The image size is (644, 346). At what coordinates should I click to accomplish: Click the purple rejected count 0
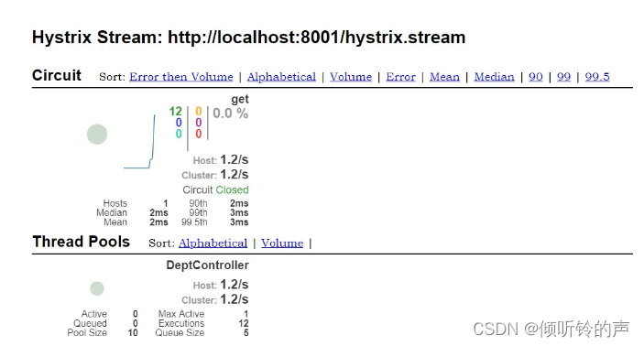tap(199, 123)
